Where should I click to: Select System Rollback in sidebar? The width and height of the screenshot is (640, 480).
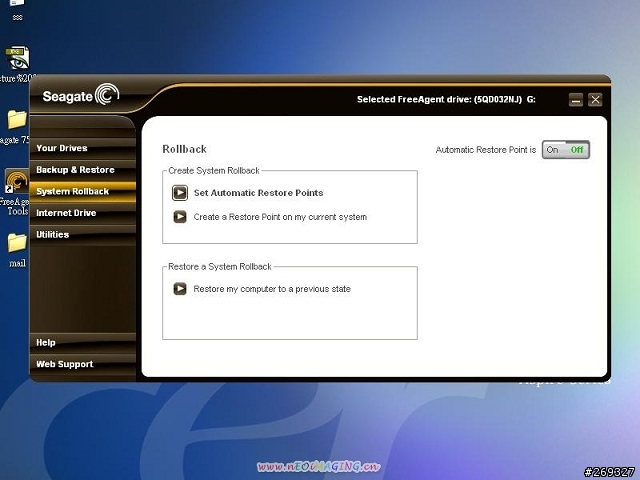(x=82, y=191)
